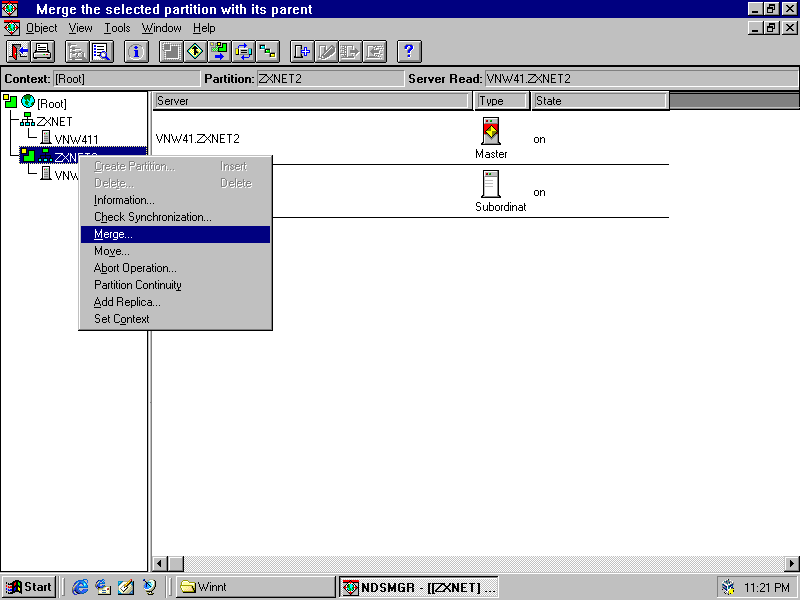The width and height of the screenshot is (800, 600).
Task: Click the horizontal scrollbar left arrow
Action: (x=160, y=564)
